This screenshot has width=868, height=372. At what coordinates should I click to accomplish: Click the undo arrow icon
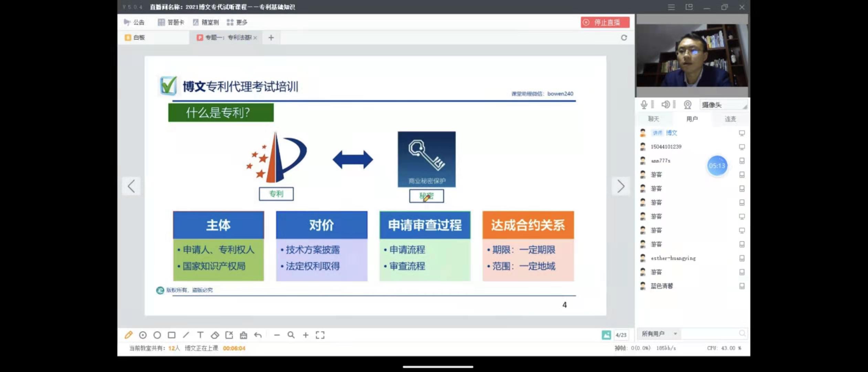(x=258, y=335)
